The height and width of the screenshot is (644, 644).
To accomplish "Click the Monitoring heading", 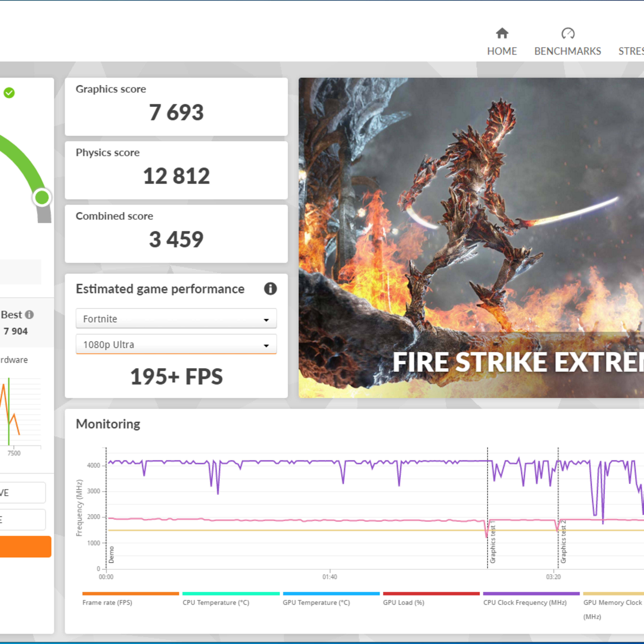I will 108,424.
